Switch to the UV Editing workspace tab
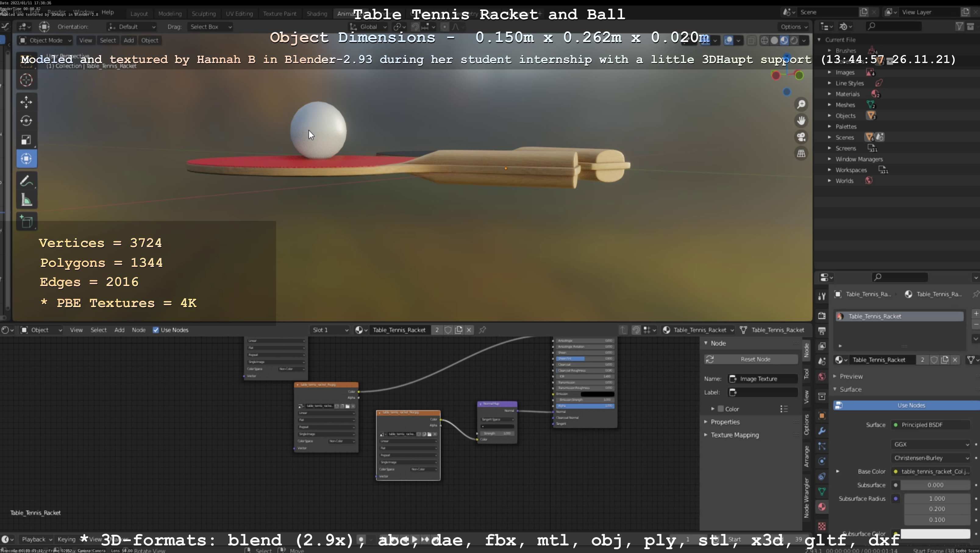The image size is (980, 553). (x=239, y=14)
